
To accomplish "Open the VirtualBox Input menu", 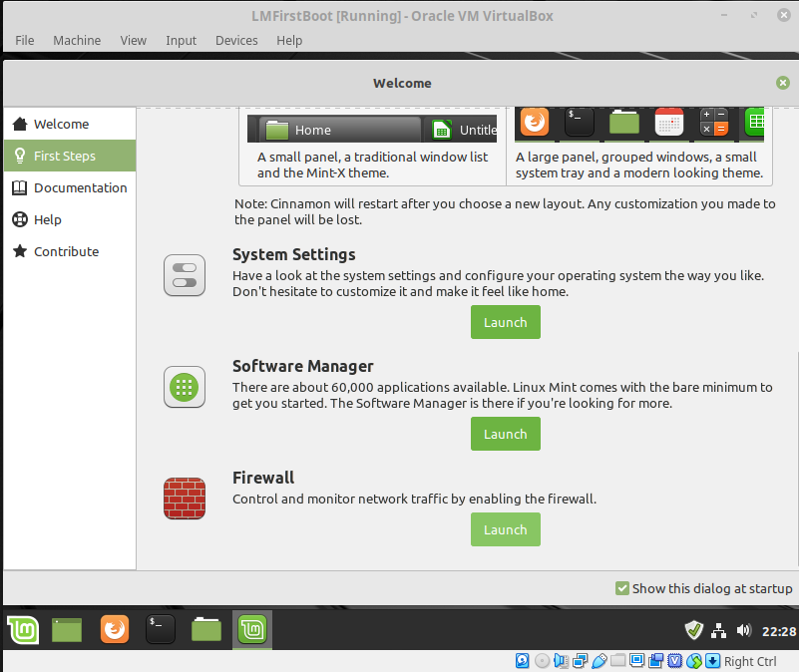I will click(181, 40).
